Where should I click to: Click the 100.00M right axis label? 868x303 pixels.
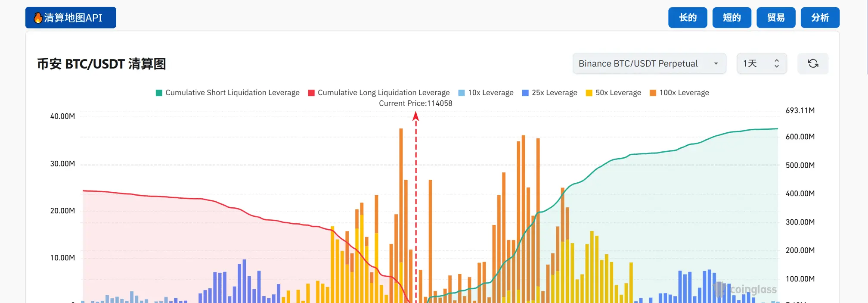pyautogui.click(x=800, y=279)
